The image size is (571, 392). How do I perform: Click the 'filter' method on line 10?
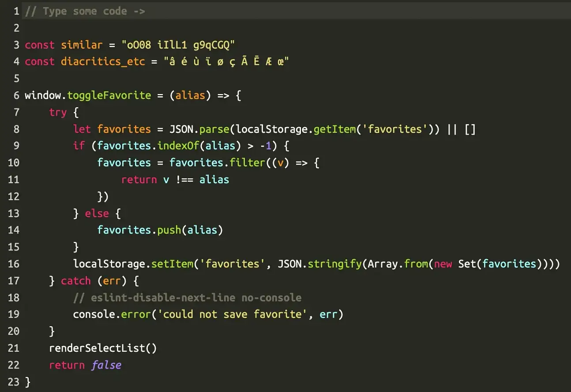tap(248, 162)
